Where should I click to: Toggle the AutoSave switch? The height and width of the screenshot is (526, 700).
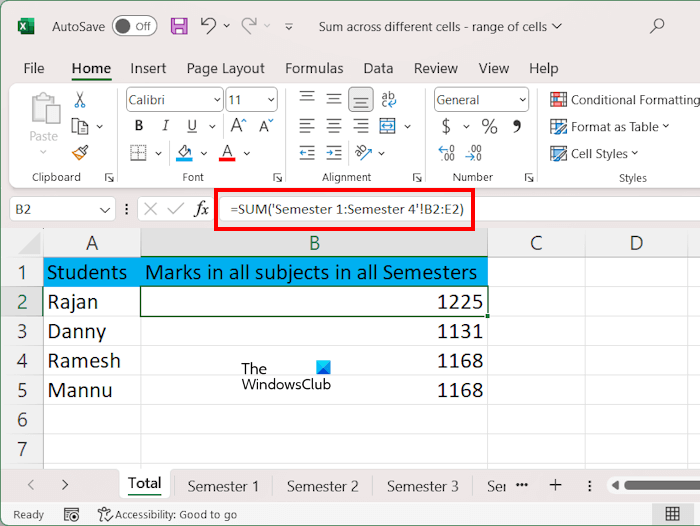point(134,26)
